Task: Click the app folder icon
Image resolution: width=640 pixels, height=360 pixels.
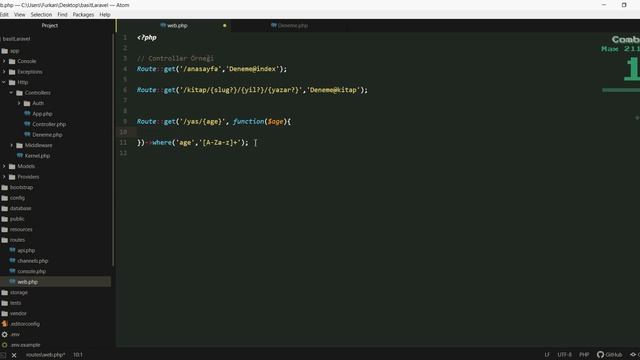Action: [x=4, y=51]
